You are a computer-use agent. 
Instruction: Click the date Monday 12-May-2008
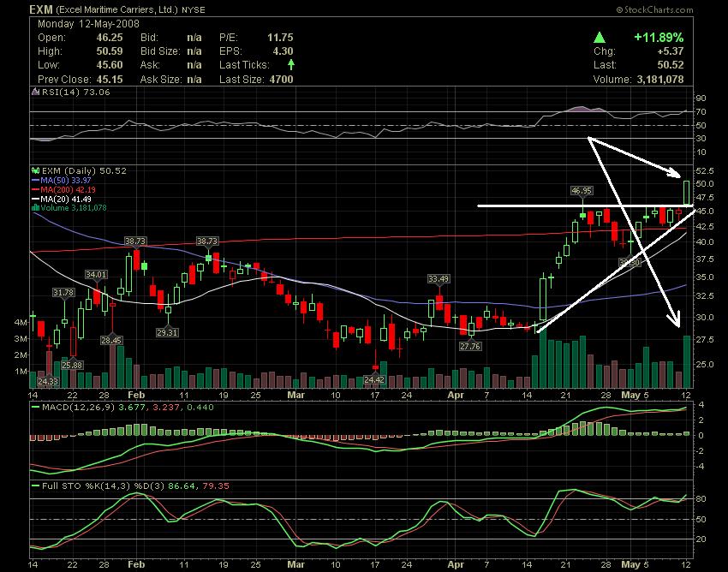click(88, 24)
